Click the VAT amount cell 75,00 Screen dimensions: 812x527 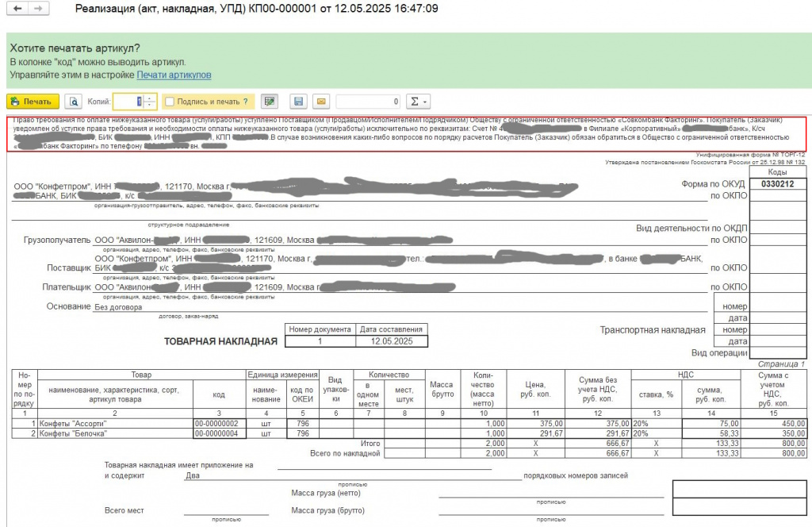[711, 424]
